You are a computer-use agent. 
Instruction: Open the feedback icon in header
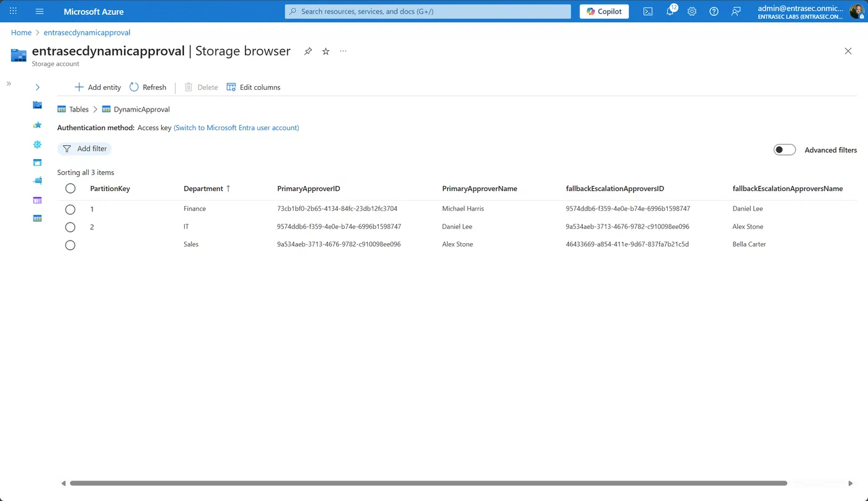[736, 11]
